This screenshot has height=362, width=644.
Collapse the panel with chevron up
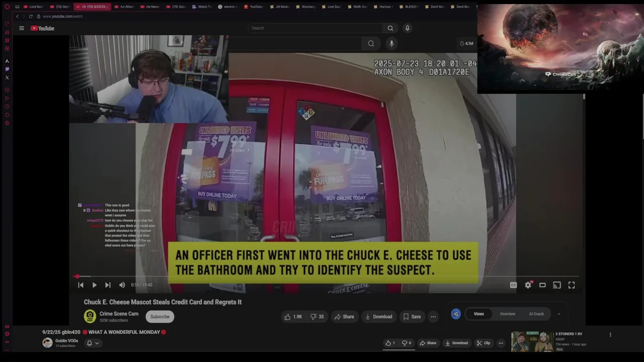click(x=558, y=314)
